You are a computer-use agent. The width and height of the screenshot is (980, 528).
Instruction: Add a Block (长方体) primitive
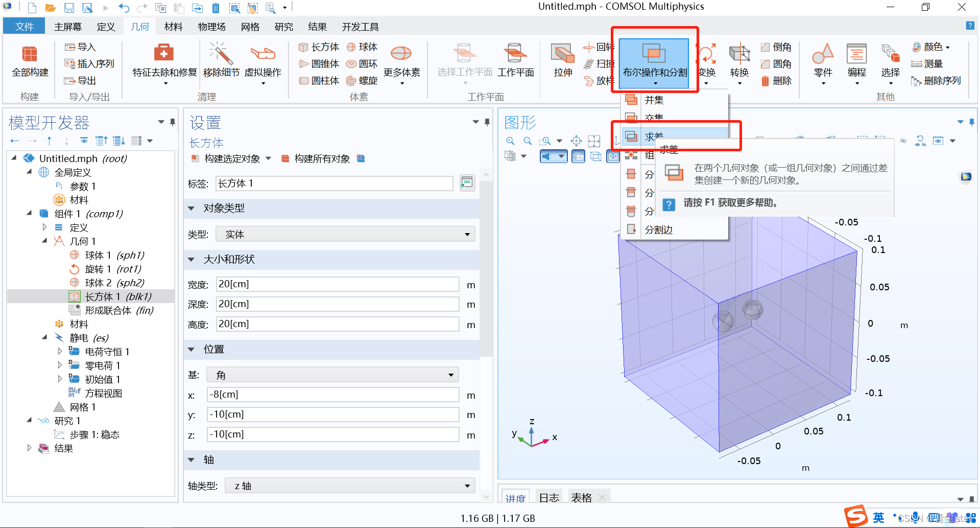pyautogui.click(x=319, y=47)
